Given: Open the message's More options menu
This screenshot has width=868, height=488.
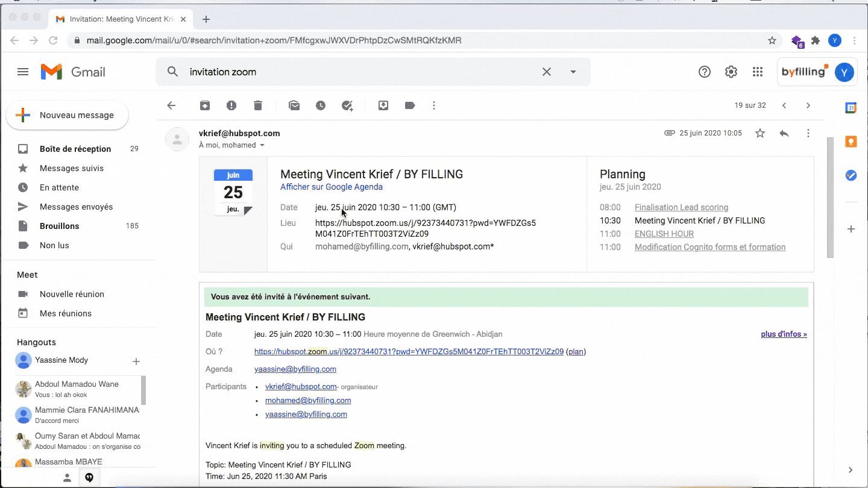Looking at the screenshot, I should [x=808, y=133].
